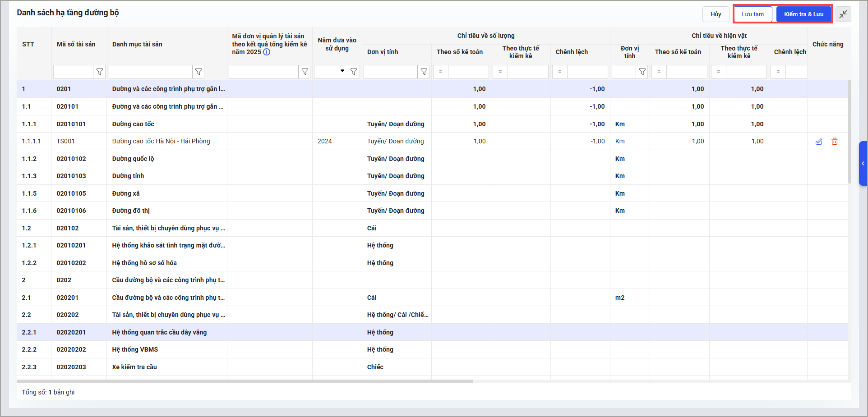Click the Mã số tài sản filter input
The height and width of the screenshot is (417, 868).
click(73, 72)
